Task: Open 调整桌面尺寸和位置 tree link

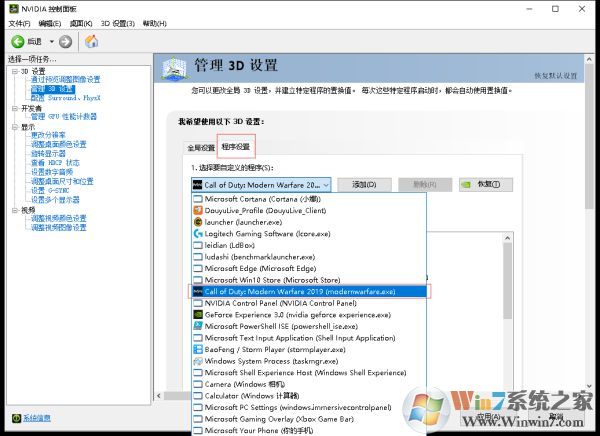Action: click(62, 181)
